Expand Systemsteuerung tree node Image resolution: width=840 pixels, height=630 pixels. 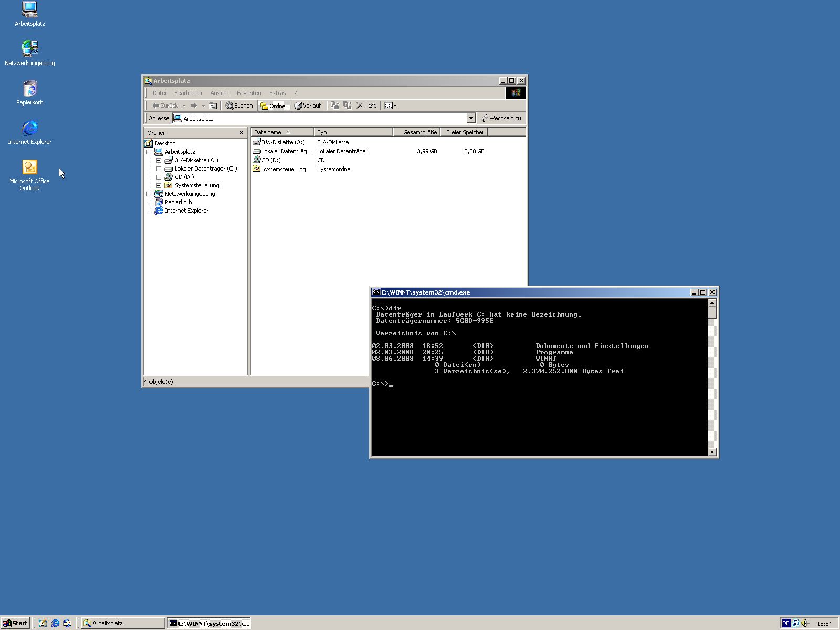159,185
